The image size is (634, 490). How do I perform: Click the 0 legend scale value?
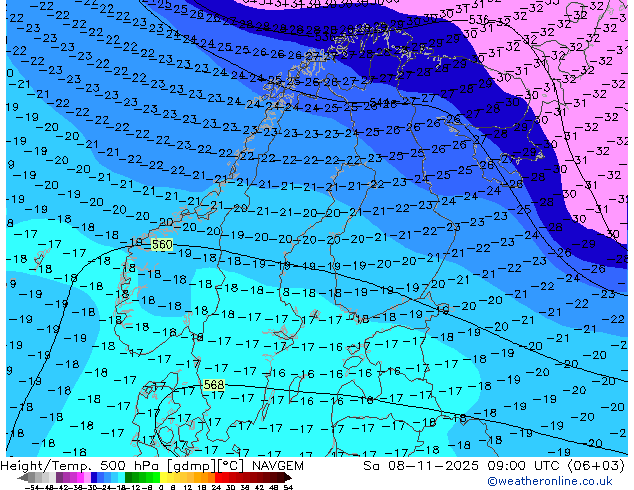click(161, 487)
